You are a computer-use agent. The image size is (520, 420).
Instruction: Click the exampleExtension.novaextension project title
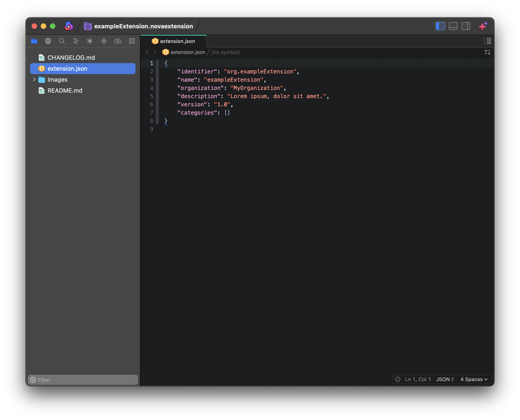(x=144, y=26)
